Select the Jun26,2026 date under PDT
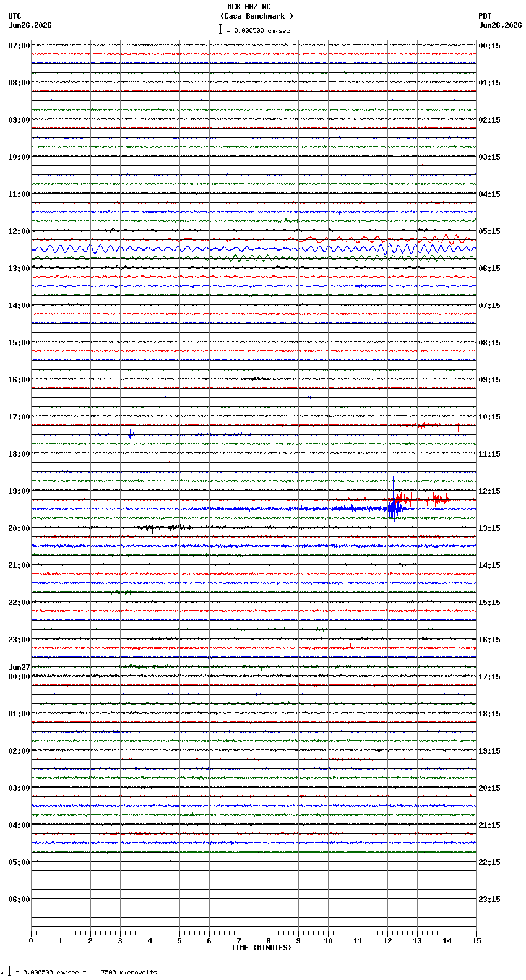This screenshot has height=980, width=526. click(x=500, y=25)
